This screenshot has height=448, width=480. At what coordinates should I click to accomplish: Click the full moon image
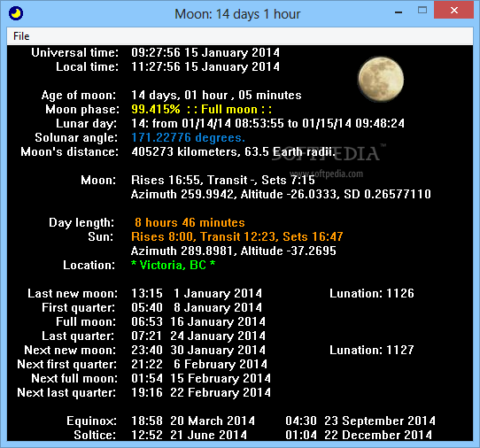[381, 80]
